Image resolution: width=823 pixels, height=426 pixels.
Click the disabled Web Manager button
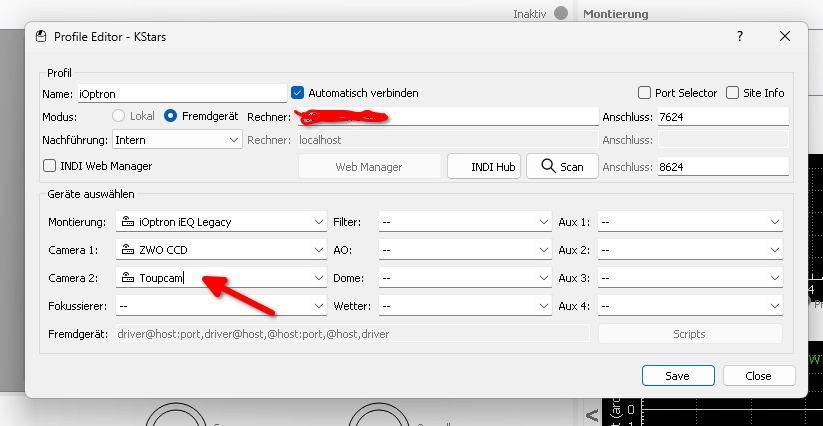tap(370, 167)
